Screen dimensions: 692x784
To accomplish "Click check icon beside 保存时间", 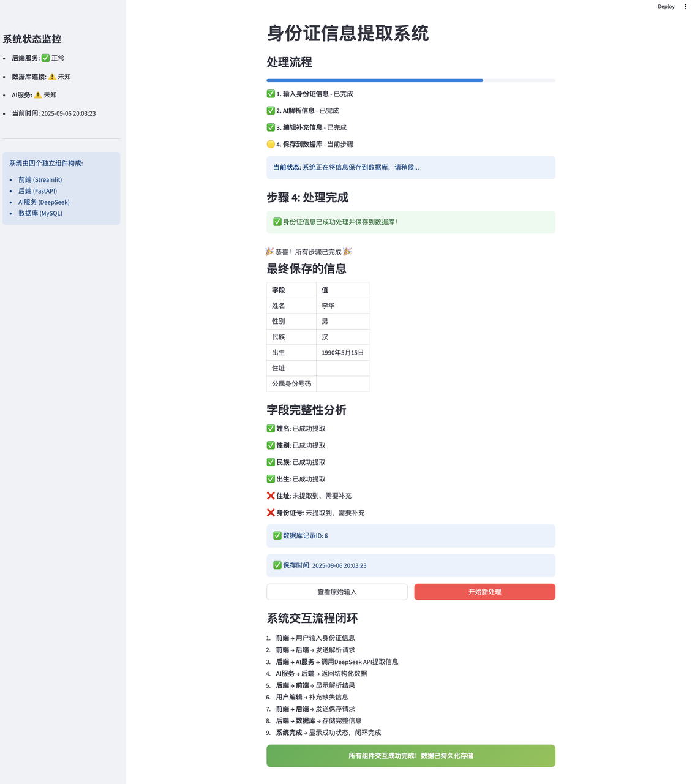I will (x=277, y=565).
